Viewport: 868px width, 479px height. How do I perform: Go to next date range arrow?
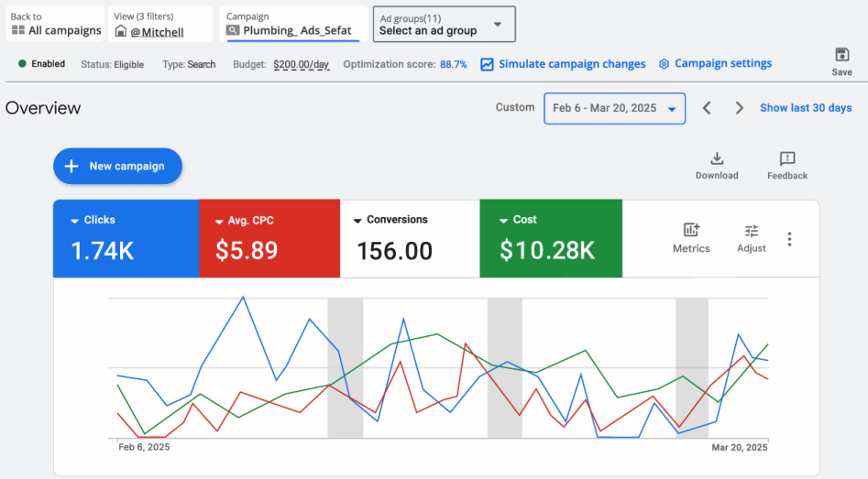tap(740, 108)
